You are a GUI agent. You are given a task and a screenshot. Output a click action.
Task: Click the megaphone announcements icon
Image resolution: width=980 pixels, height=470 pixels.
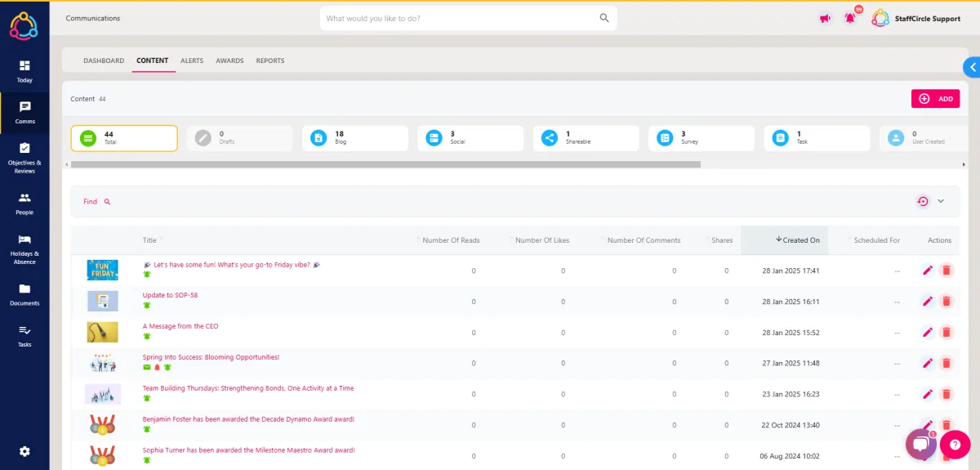pos(824,19)
